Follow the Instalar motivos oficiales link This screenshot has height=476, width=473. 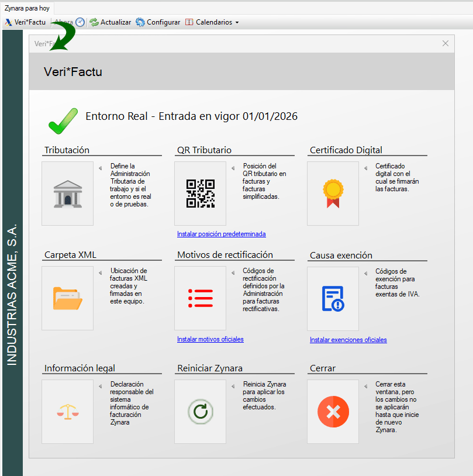(x=210, y=339)
